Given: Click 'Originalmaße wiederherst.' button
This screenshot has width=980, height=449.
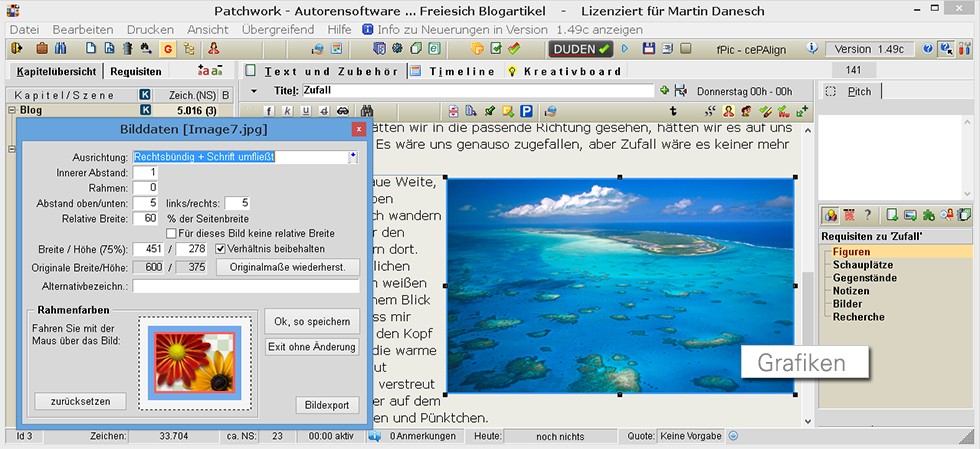Looking at the screenshot, I should (288, 267).
